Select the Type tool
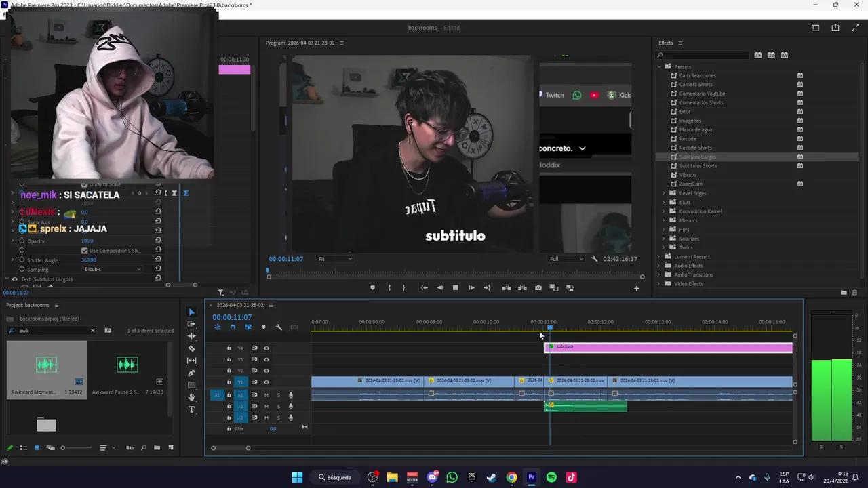The image size is (868, 488). point(192,409)
